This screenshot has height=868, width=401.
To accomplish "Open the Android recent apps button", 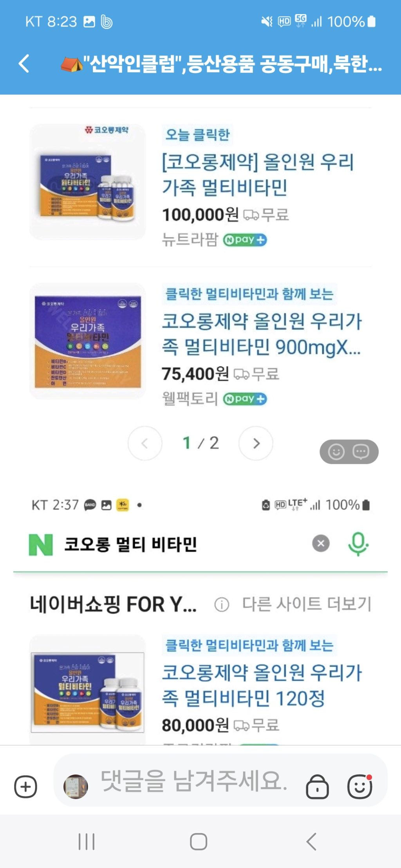I will point(87,841).
